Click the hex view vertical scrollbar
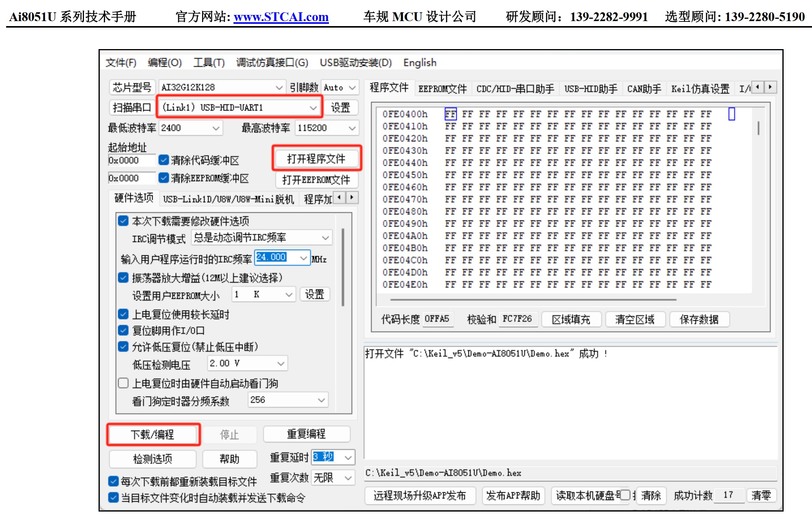Screen dimensions: 812x515 coord(758,128)
